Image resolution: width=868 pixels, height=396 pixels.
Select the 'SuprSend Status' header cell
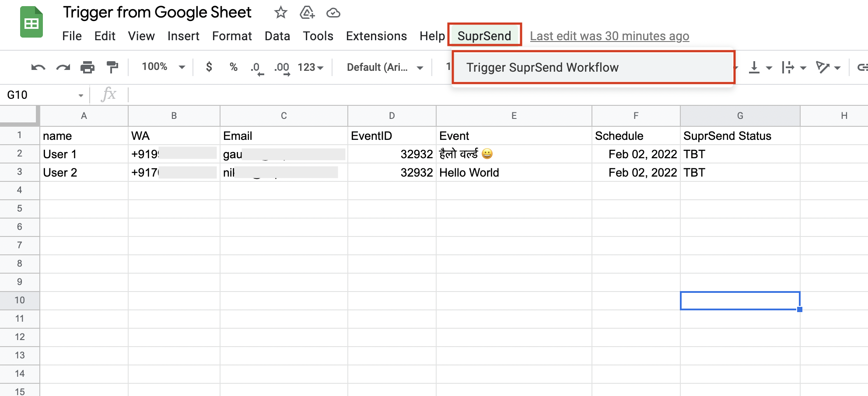(740, 136)
